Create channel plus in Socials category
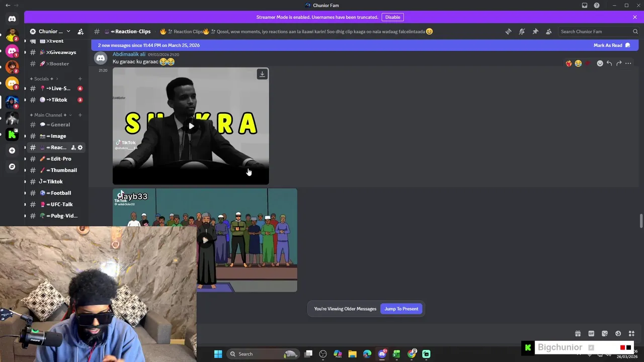Viewport: 644px width, 362px height. 80,78
